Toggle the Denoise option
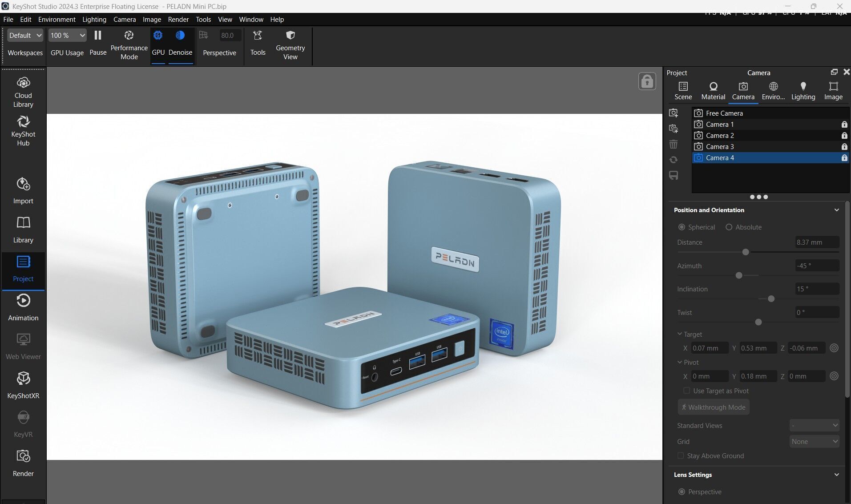 [x=180, y=43]
